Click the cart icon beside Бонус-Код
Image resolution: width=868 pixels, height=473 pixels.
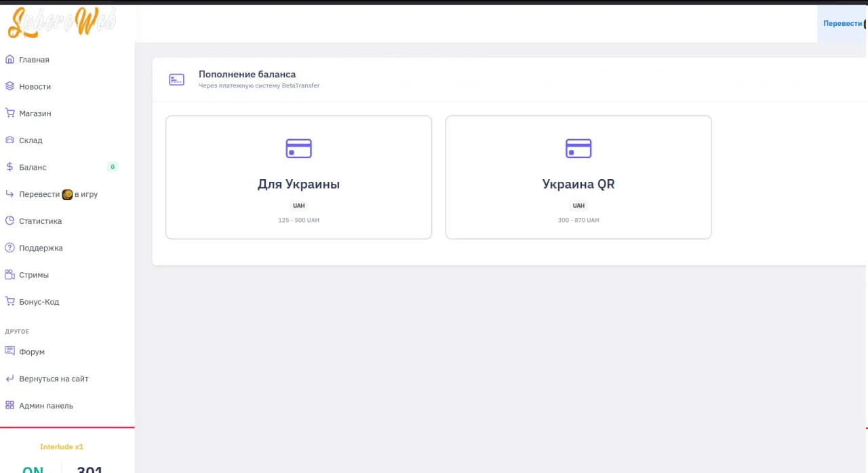tap(9, 301)
